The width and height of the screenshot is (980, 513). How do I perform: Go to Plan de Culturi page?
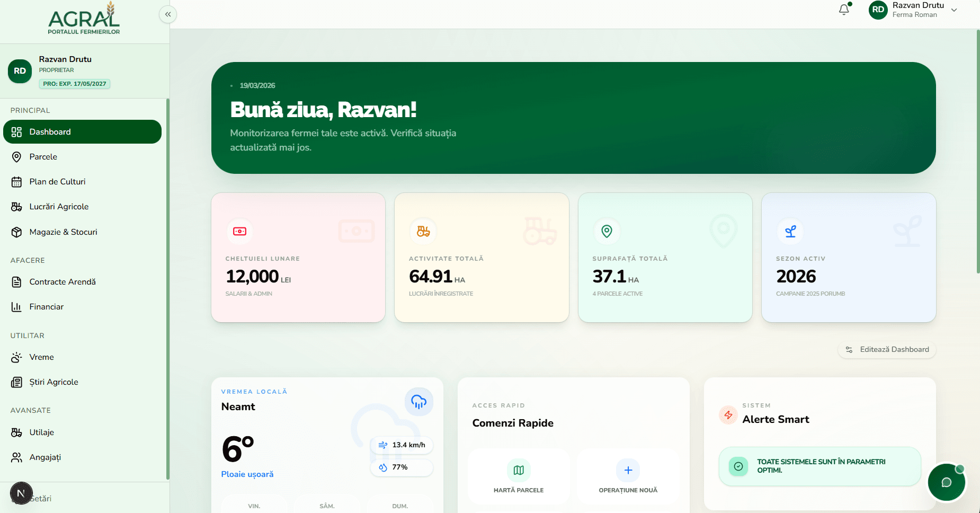[x=57, y=182]
